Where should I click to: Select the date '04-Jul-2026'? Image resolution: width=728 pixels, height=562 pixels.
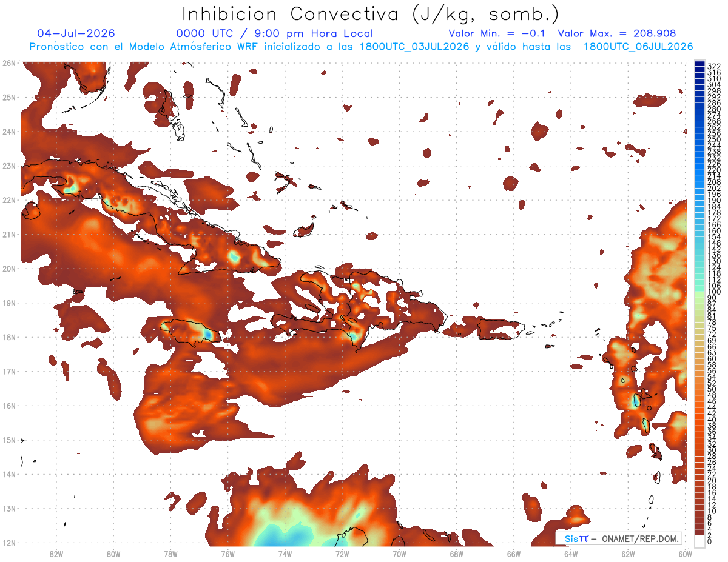tap(76, 33)
